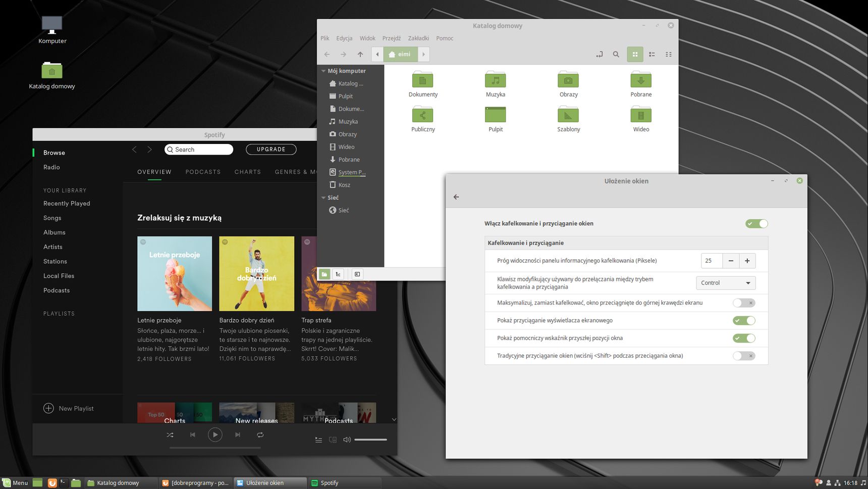The image size is (868, 489).
Task: Click eimi home path button
Action: (400, 54)
